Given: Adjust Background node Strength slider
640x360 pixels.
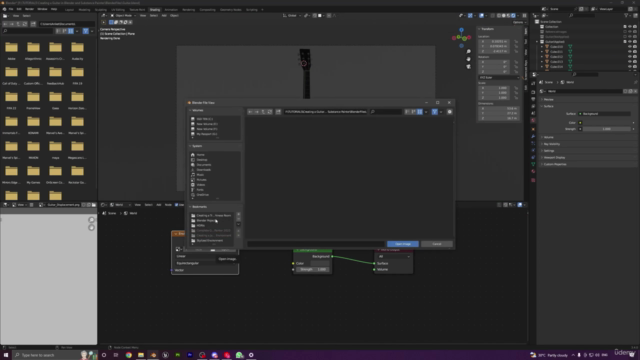Looking at the screenshot, I should pyautogui.click(x=312, y=269).
